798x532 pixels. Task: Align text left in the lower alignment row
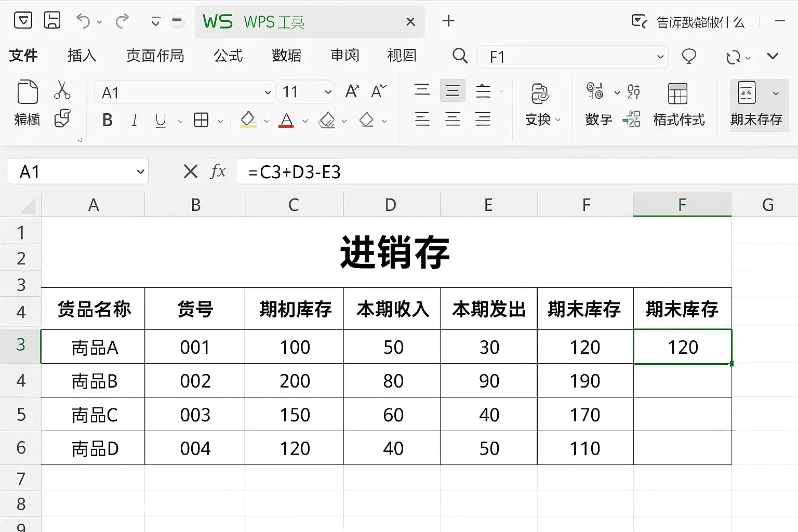pos(422,119)
